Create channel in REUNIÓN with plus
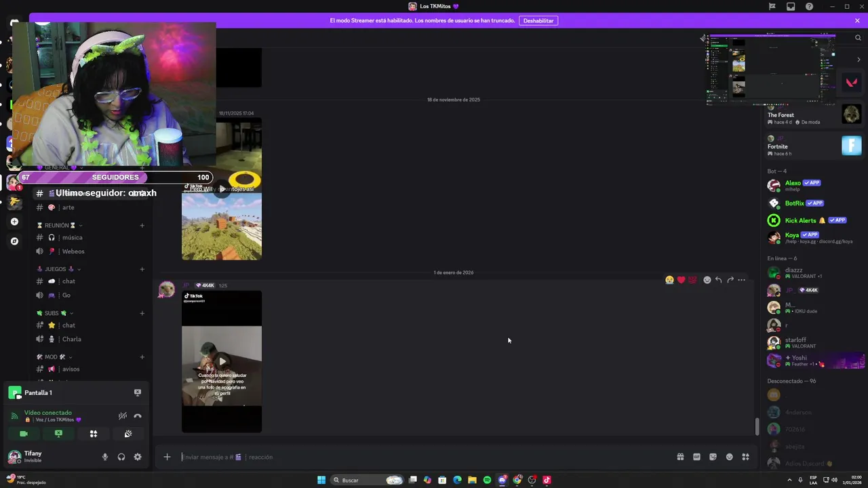Viewport: 868px width, 488px height. click(x=142, y=225)
